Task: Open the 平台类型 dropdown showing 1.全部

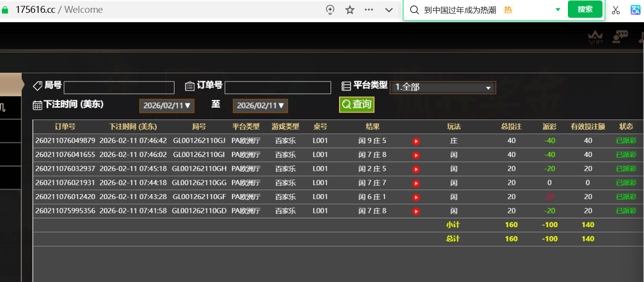Action: click(442, 87)
